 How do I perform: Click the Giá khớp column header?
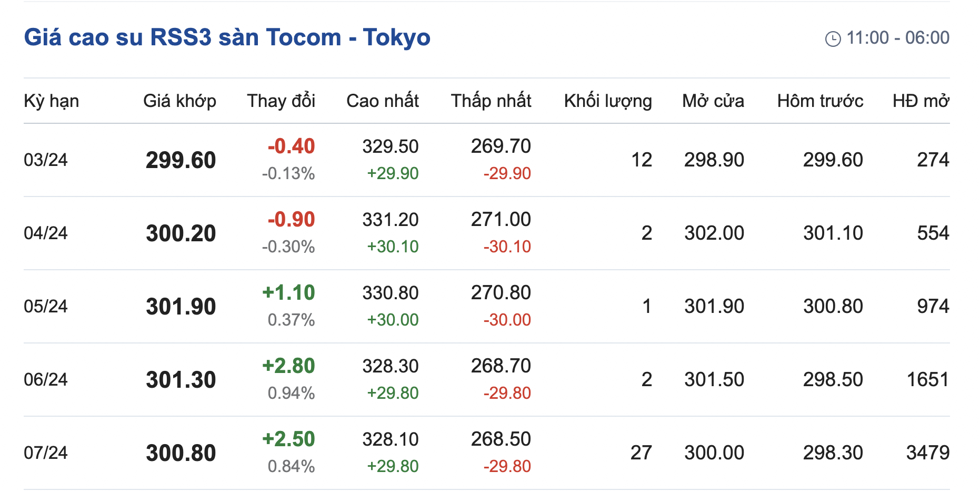179,101
